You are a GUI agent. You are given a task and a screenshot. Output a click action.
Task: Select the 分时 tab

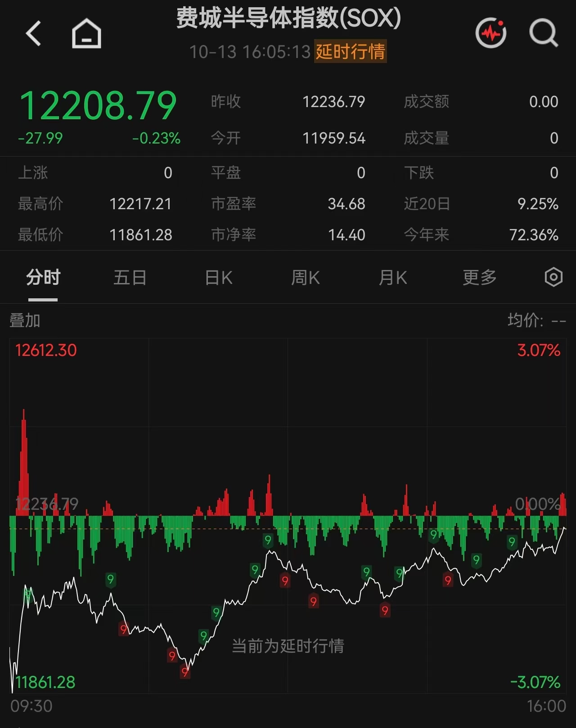(x=43, y=277)
